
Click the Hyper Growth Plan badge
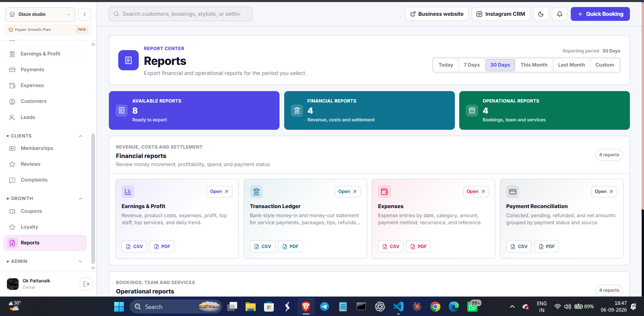48,30
